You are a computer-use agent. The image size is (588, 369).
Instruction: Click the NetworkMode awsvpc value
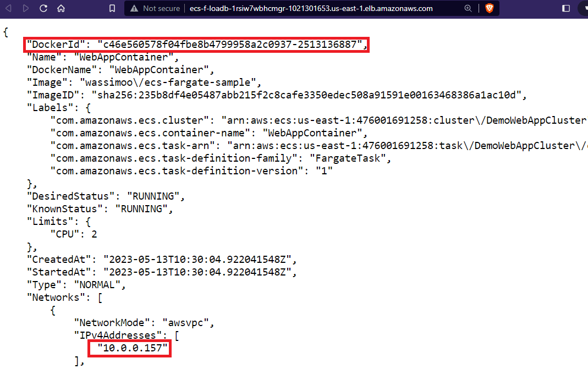(188, 322)
